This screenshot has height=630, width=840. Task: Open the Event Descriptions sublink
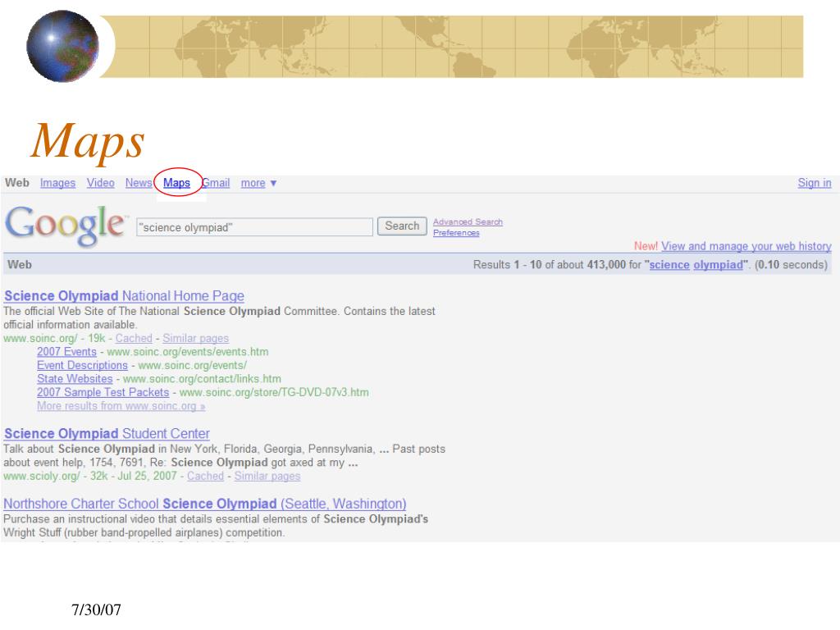coord(83,365)
